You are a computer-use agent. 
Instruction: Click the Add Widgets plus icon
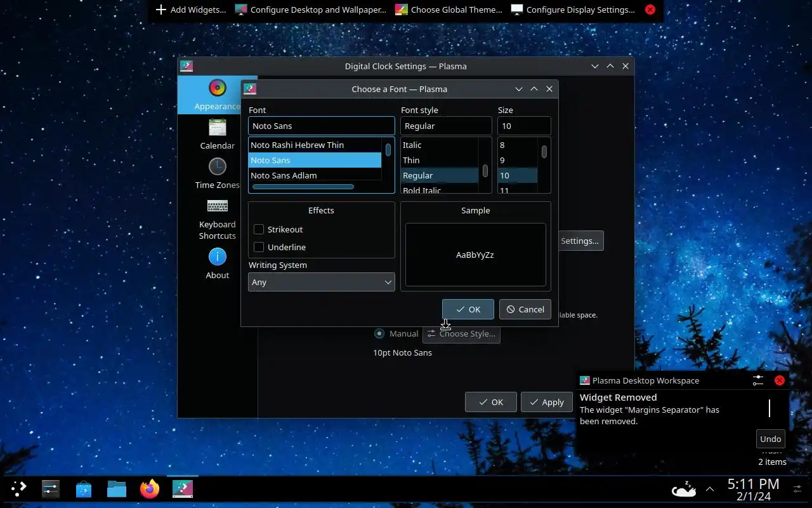(x=161, y=10)
